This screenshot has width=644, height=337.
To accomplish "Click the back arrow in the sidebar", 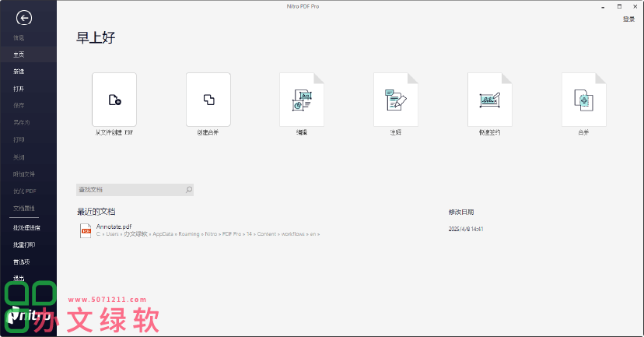I will click(x=24, y=18).
